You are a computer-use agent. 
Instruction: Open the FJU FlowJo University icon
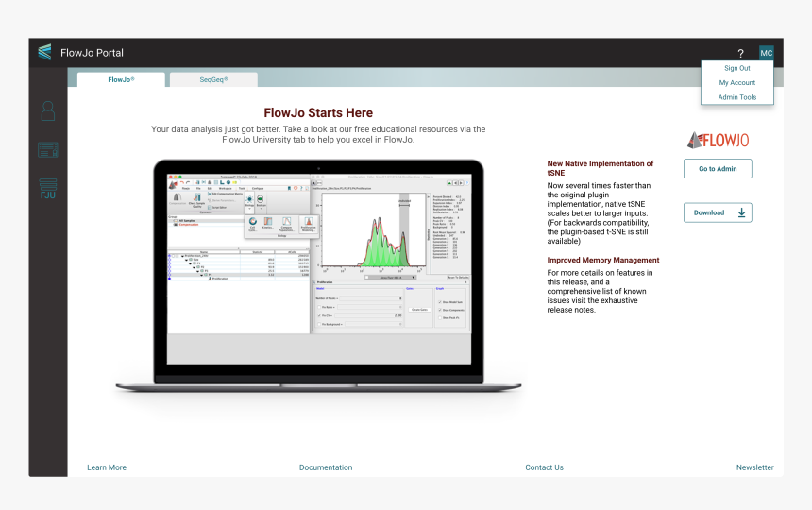tap(47, 189)
